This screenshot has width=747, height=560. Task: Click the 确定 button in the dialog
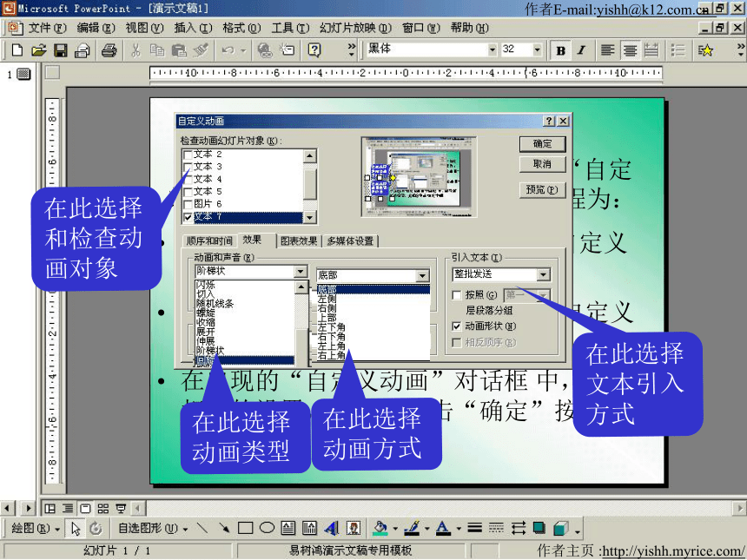(x=543, y=144)
